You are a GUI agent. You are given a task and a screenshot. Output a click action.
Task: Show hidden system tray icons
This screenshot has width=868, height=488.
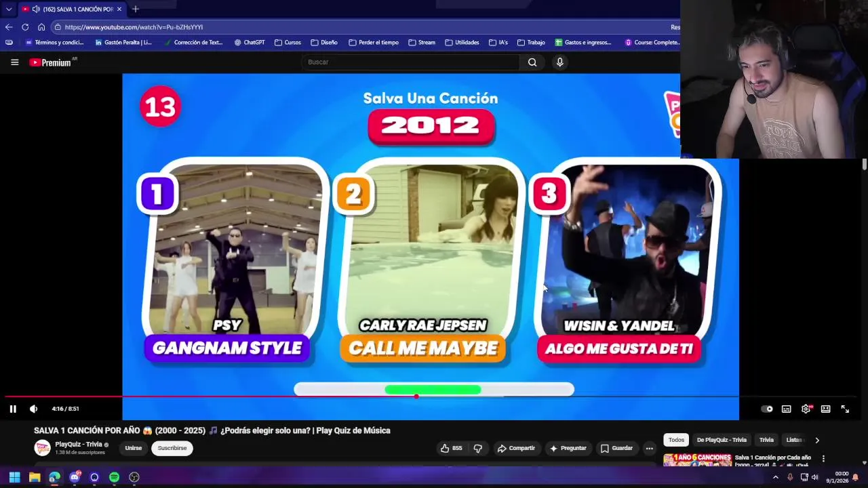pyautogui.click(x=776, y=477)
